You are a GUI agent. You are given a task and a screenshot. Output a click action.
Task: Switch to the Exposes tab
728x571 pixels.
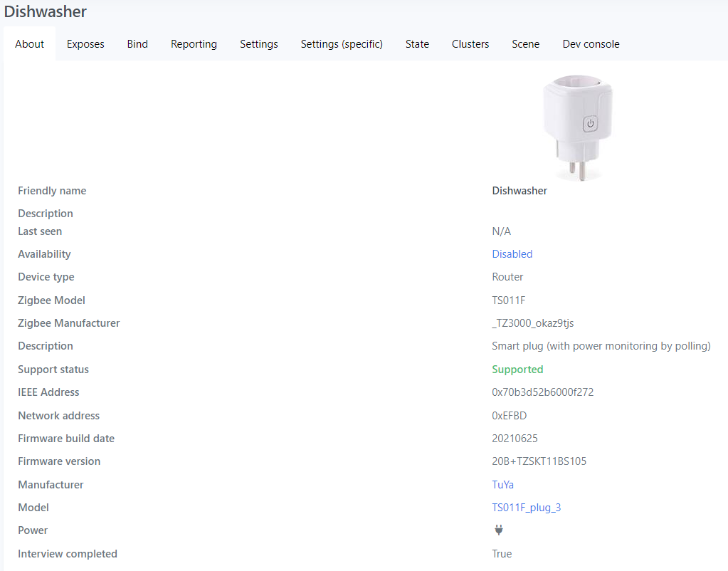tap(85, 43)
